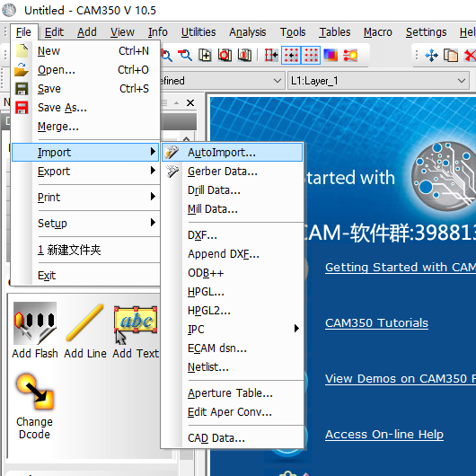Close the side panel with X

[190, 103]
